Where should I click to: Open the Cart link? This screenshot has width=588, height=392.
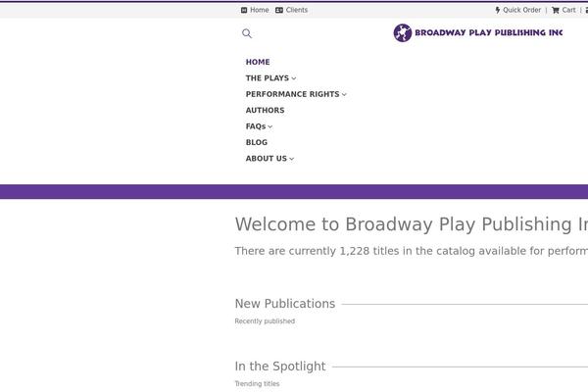pos(568,10)
